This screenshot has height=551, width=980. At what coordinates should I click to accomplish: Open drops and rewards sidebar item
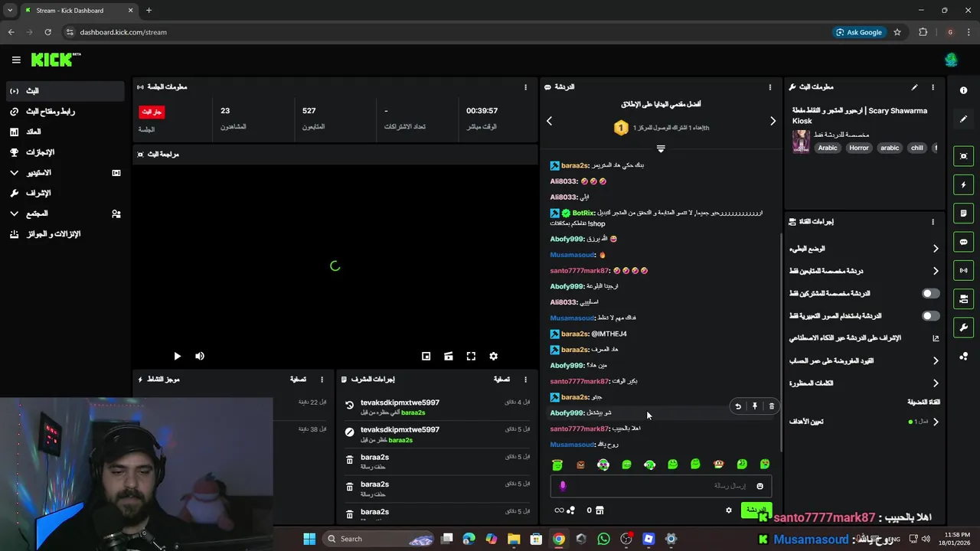coord(64,234)
